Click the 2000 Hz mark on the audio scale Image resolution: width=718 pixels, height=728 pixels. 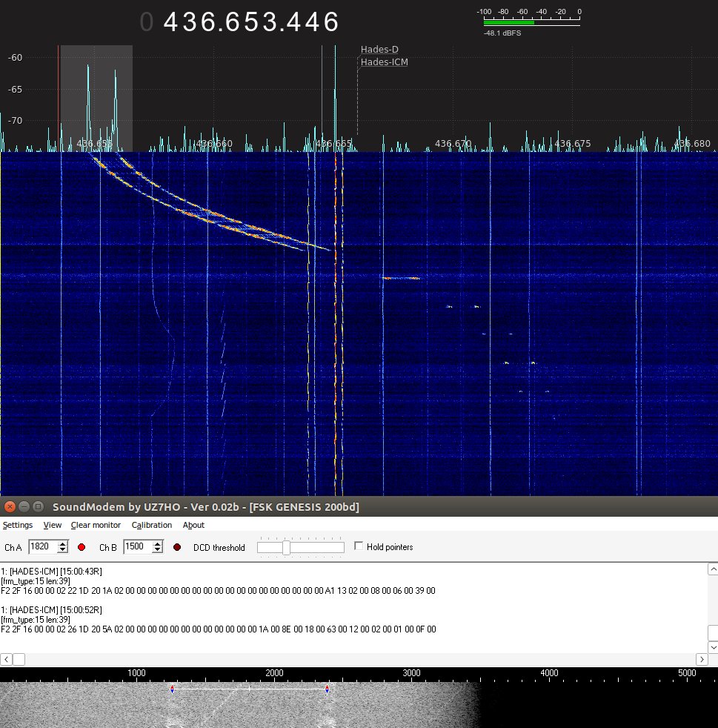[x=274, y=672]
